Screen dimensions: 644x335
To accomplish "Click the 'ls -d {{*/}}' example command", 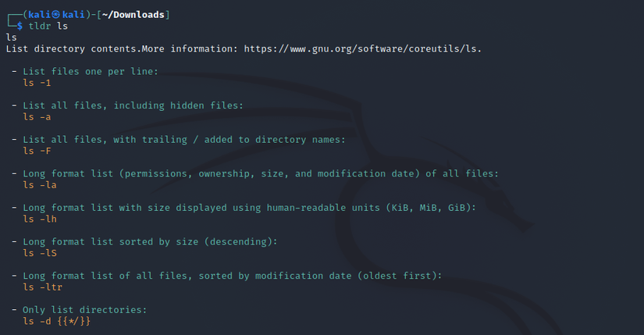I will [x=57, y=322].
